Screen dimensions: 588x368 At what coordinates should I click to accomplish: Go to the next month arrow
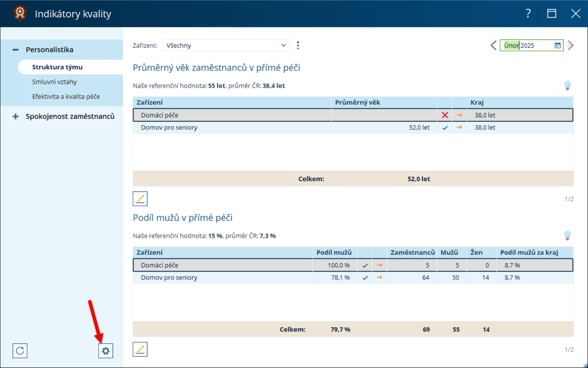coord(571,45)
